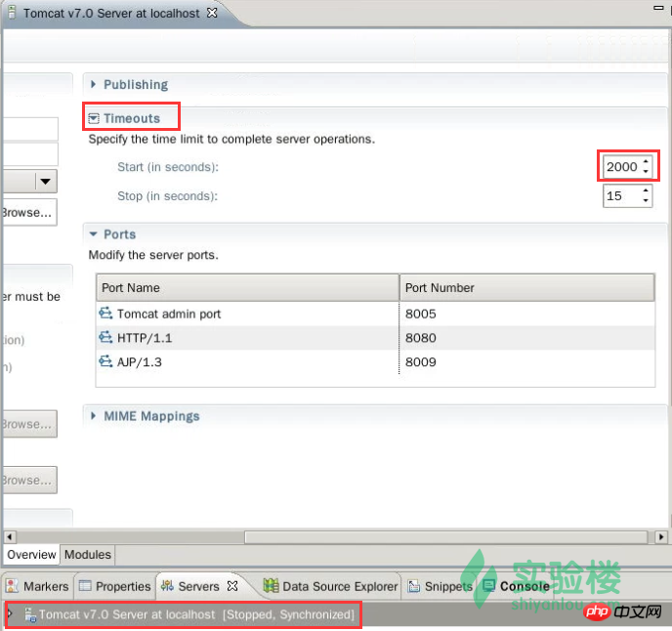Close the Servers view
The image size is (672, 631).
pos(232,585)
